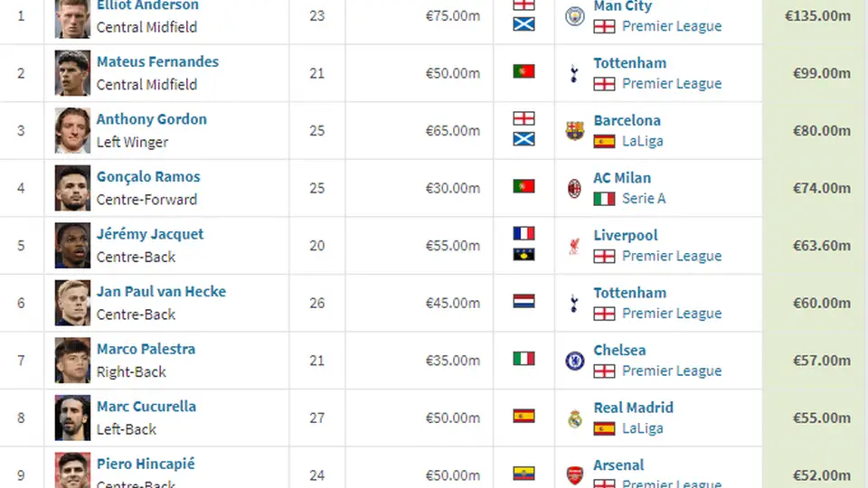Open Serie A league link
This screenshot has width=868, height=488.
tap(644, 199)
